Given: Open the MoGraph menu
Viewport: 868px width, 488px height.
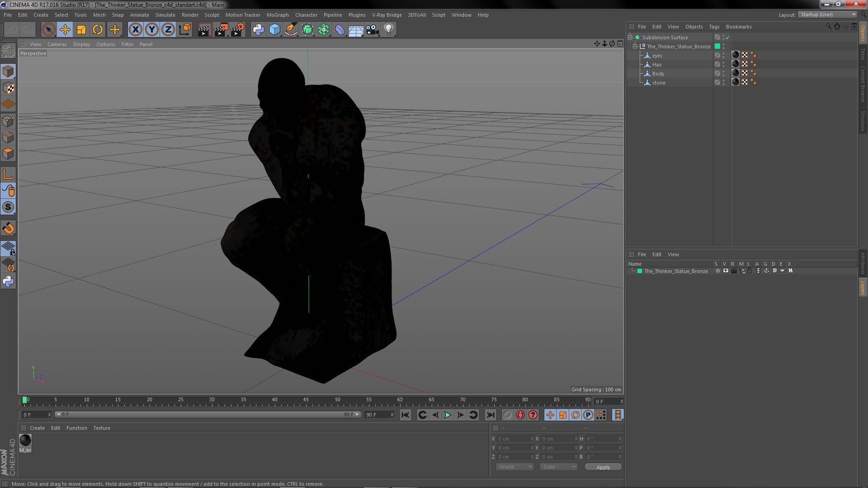Looking at the screenshot, I should [278, 15].
